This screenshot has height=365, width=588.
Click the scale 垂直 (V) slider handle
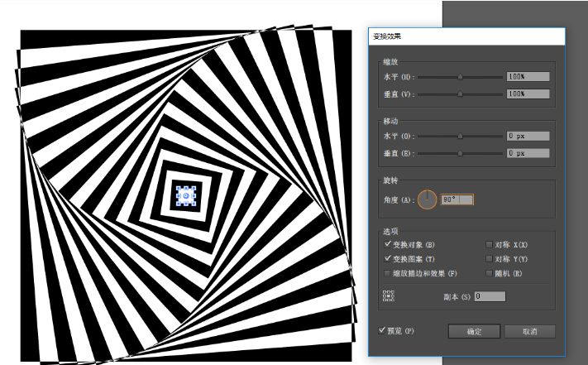coord(460,94)
